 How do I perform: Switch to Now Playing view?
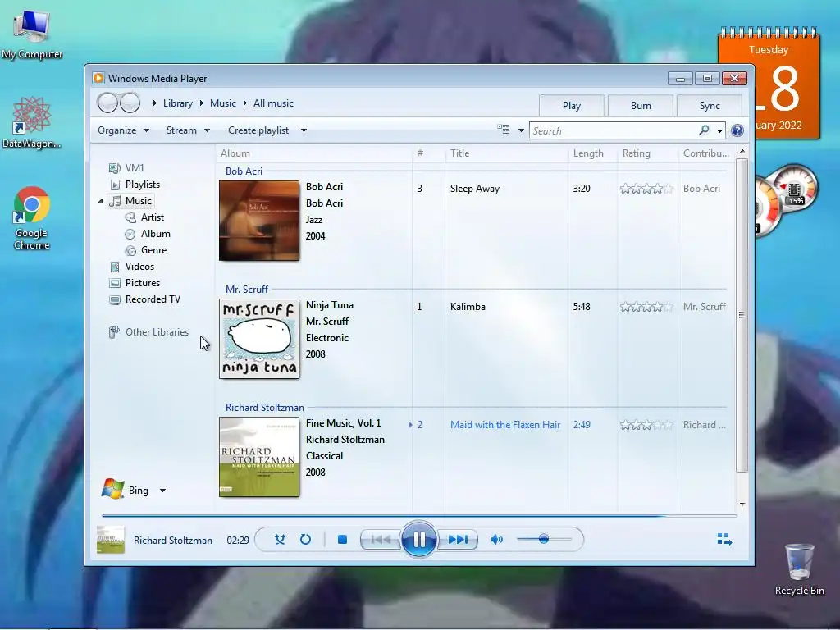(x=724, y=540)
